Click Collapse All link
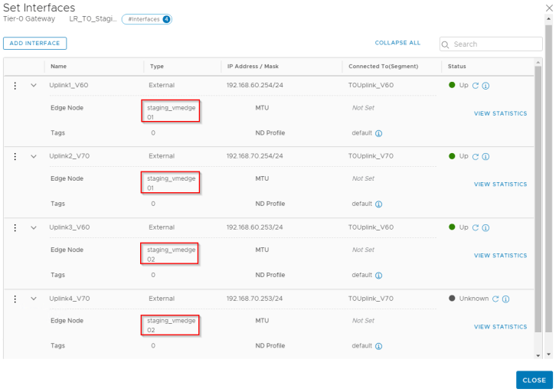Screen dimensions: 559x392 397,43
